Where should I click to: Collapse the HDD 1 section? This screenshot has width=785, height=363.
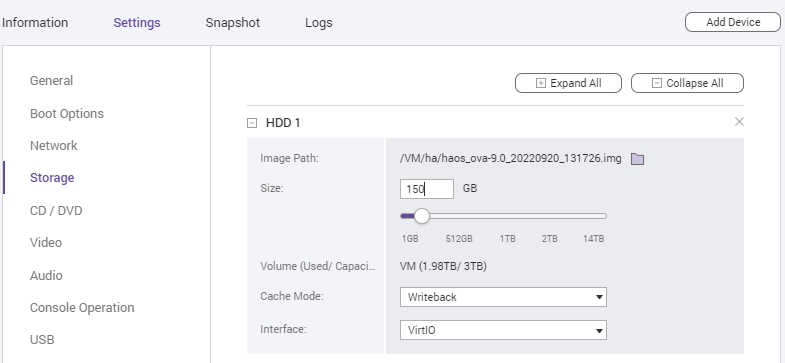tap(252, 123)
